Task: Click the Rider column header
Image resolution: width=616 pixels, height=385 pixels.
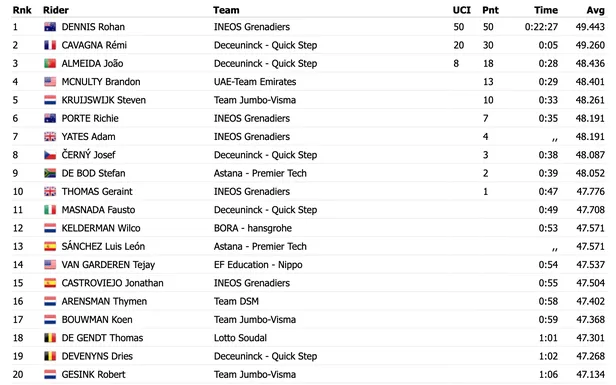Action: pyautogui.click(x=56, y=10)
